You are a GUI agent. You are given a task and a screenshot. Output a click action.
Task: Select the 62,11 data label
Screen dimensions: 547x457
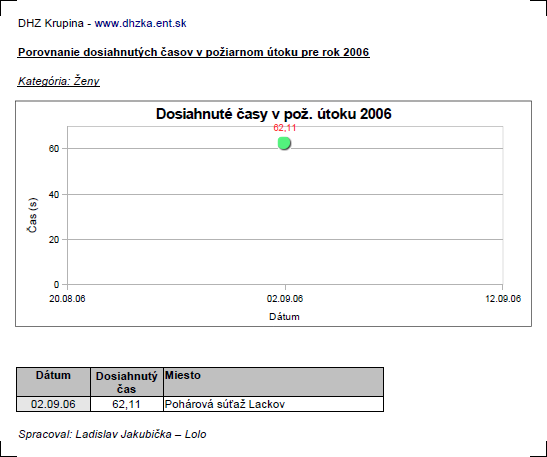[285, 128]
